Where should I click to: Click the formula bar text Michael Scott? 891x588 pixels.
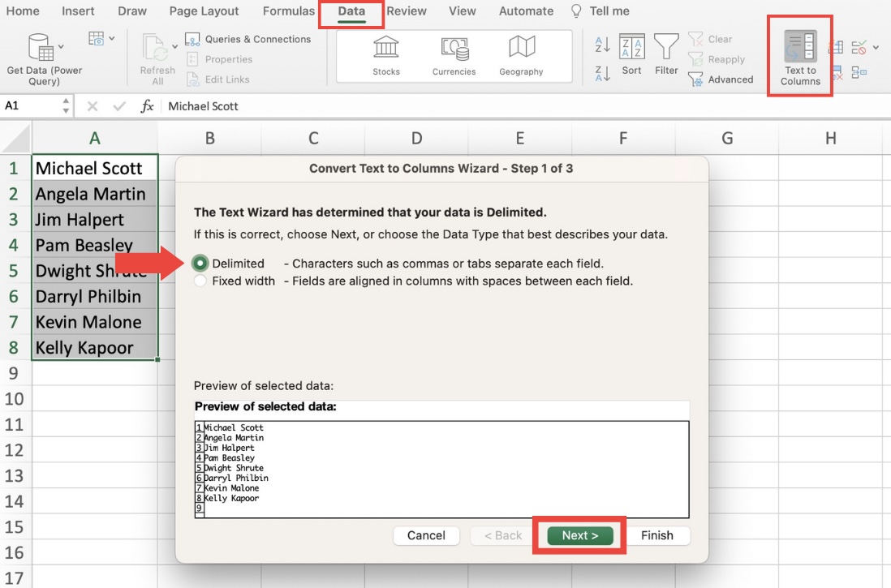[203, 106]
